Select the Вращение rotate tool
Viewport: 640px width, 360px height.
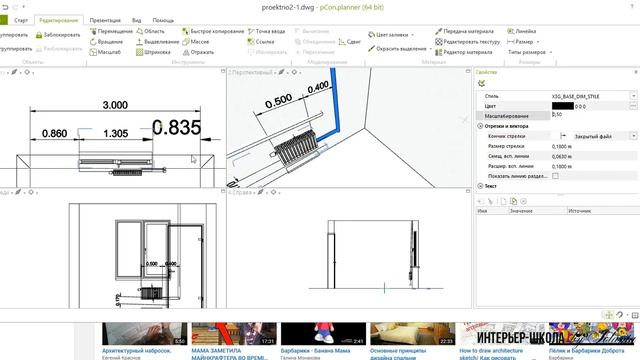[x=106, y=42]
